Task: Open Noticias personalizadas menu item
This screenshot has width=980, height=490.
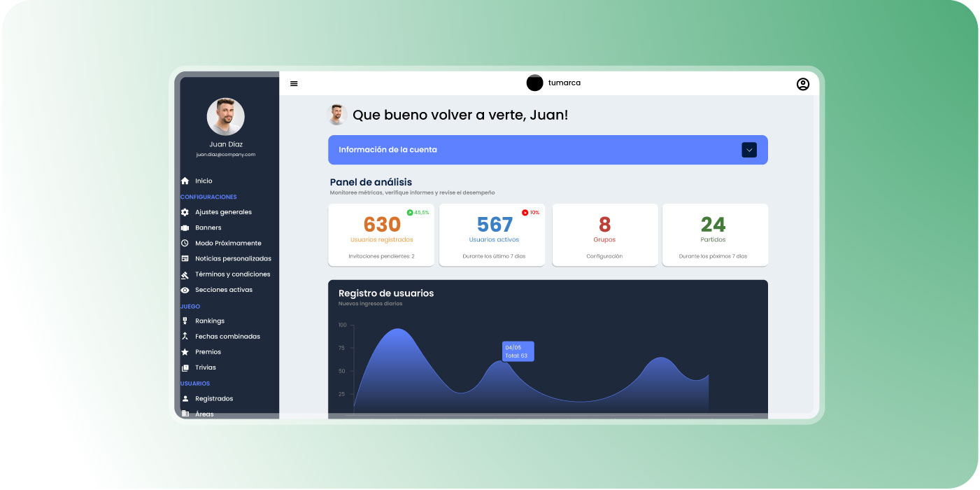Action: click(233, 259)
